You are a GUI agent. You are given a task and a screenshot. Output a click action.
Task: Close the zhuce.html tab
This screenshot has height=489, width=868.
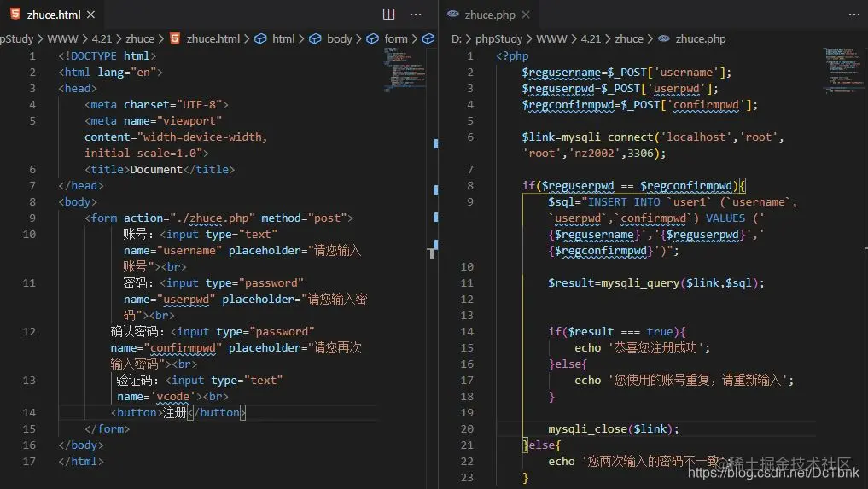[90, 15]
